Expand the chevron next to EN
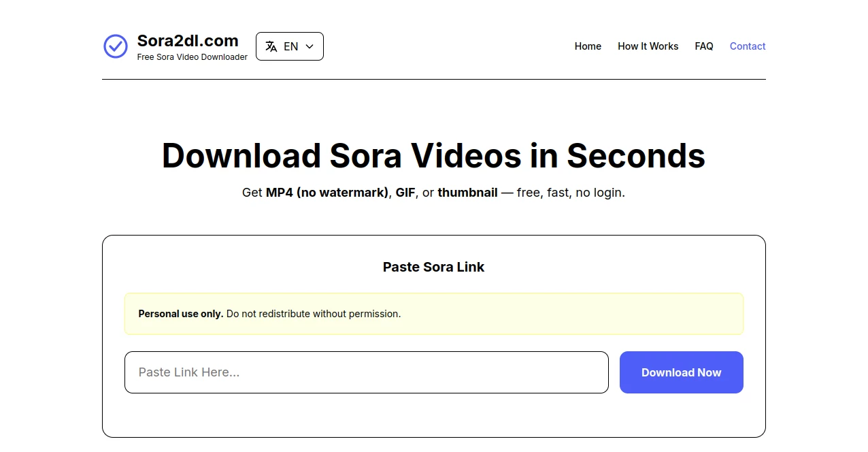Viewport: 868px width, 452px height. point(308,46)
